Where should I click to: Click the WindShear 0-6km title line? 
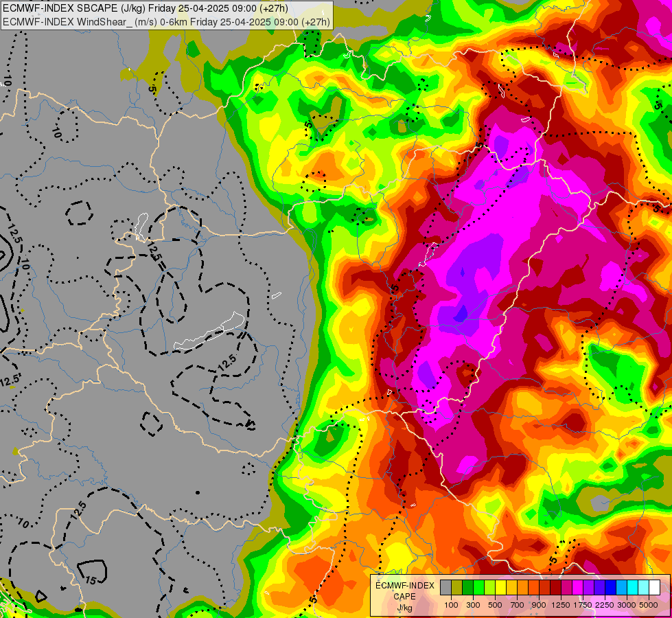166,22
